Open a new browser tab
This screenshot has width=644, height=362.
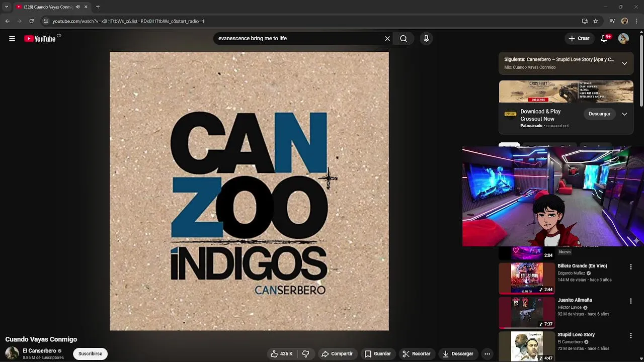(98, 7)
